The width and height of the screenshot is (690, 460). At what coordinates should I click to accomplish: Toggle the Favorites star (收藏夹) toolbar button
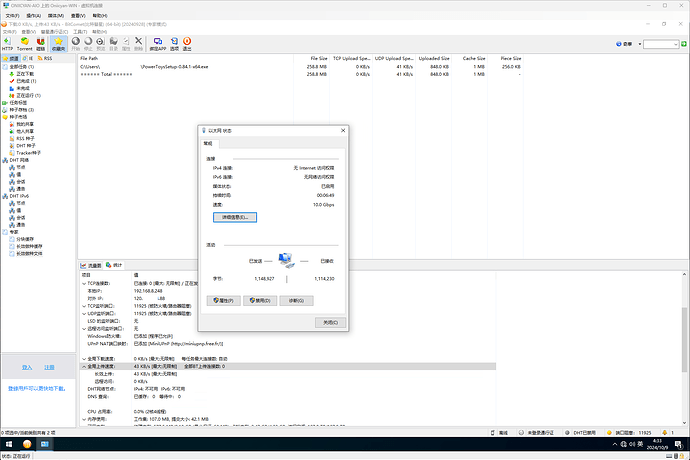59,44
